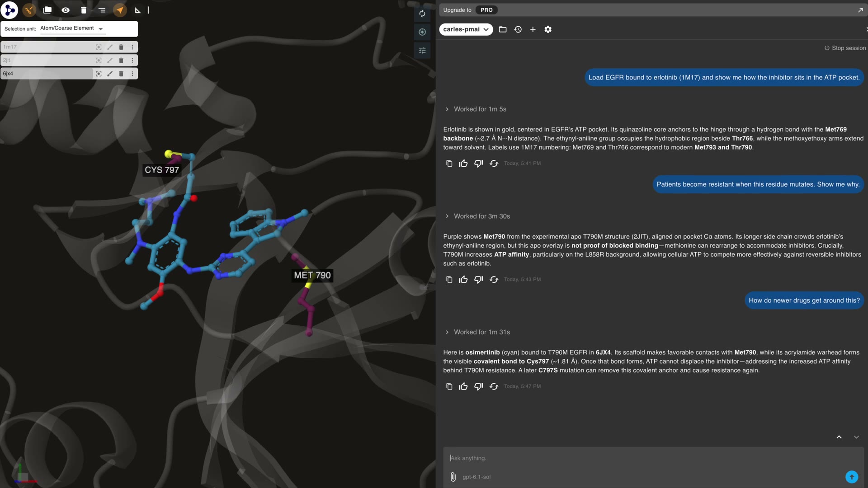Focus view on 2jit structure

99,60
